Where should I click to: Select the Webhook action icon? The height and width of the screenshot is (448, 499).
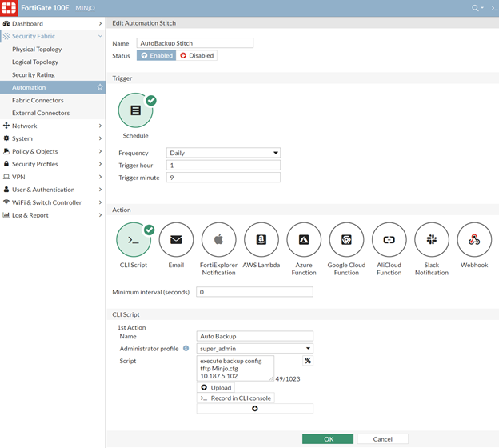coord(474,240)
